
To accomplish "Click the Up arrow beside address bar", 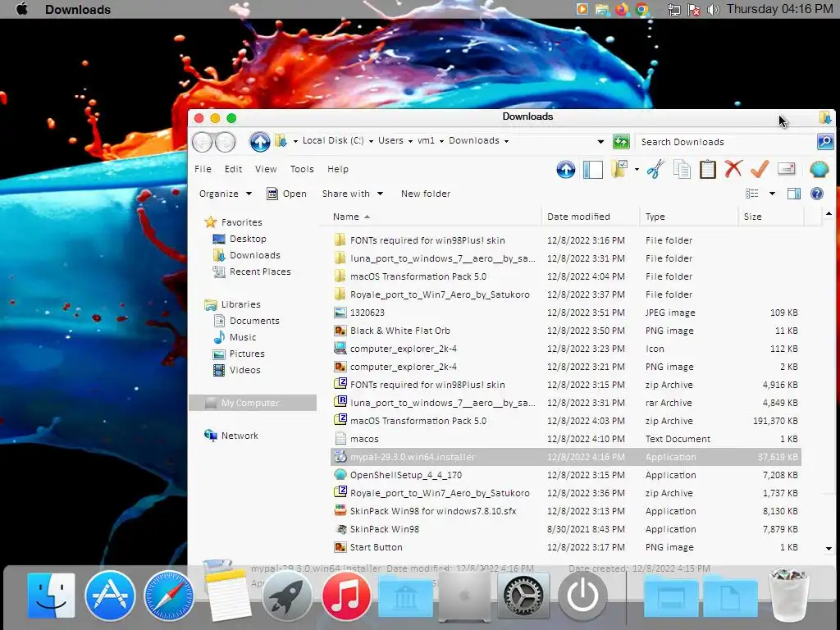I will coord(260,141).
